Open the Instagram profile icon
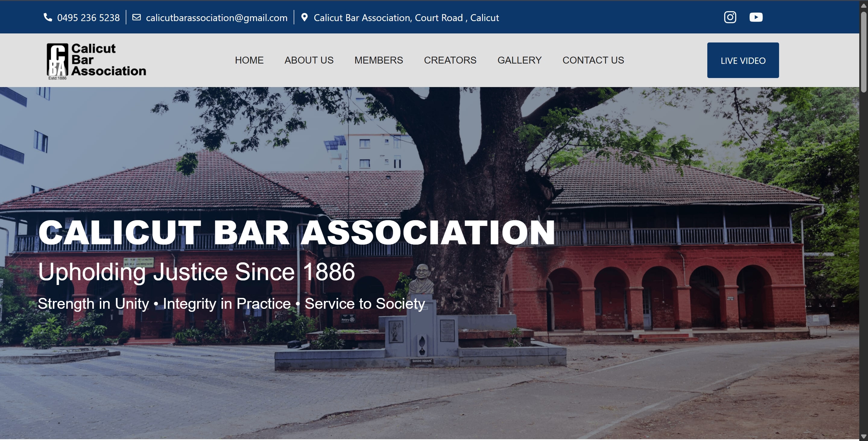 pos(730,17)
